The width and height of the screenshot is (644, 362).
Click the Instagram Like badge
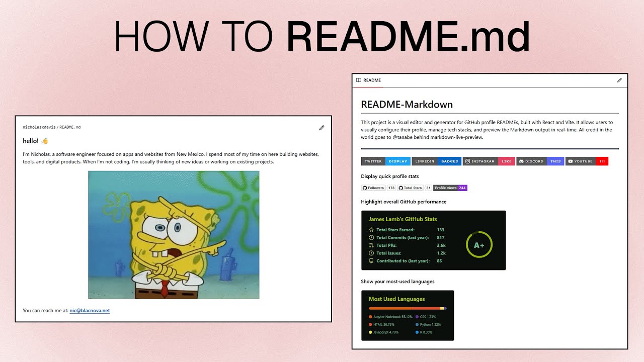click(489, 161)
